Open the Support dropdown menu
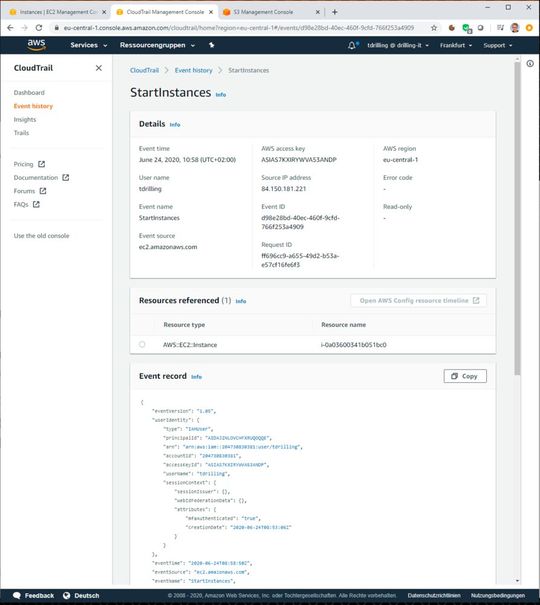The width and height of the screenshot is (540, 605). 498,45
